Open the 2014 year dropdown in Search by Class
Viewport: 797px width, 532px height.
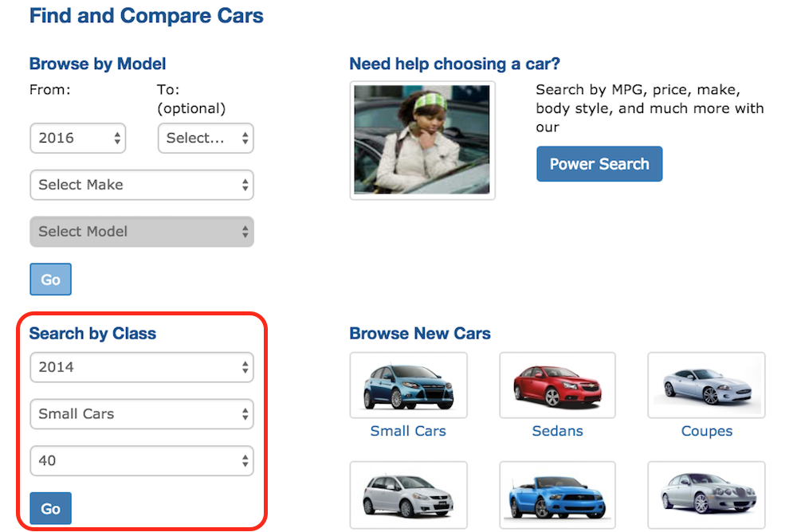[x=142, y=367]
